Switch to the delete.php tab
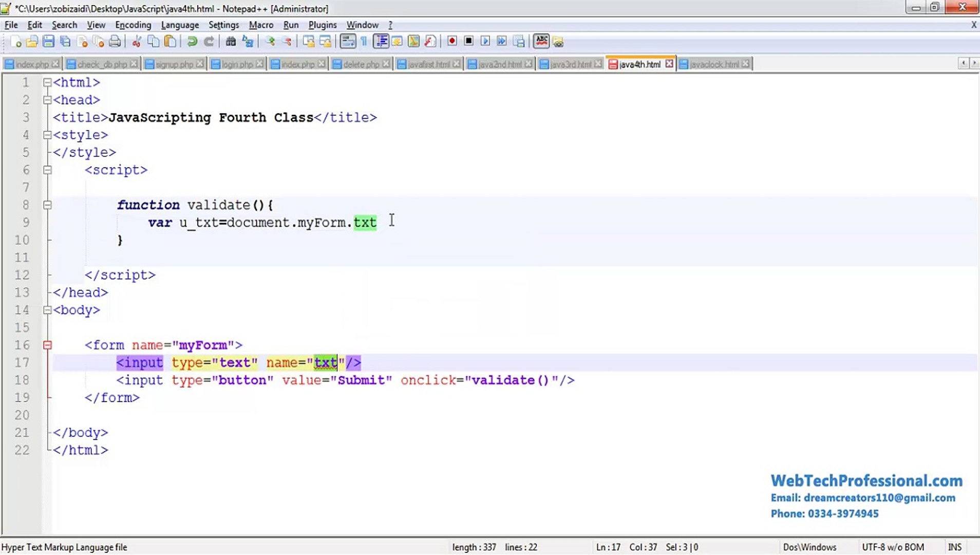 tap(361, 64)
